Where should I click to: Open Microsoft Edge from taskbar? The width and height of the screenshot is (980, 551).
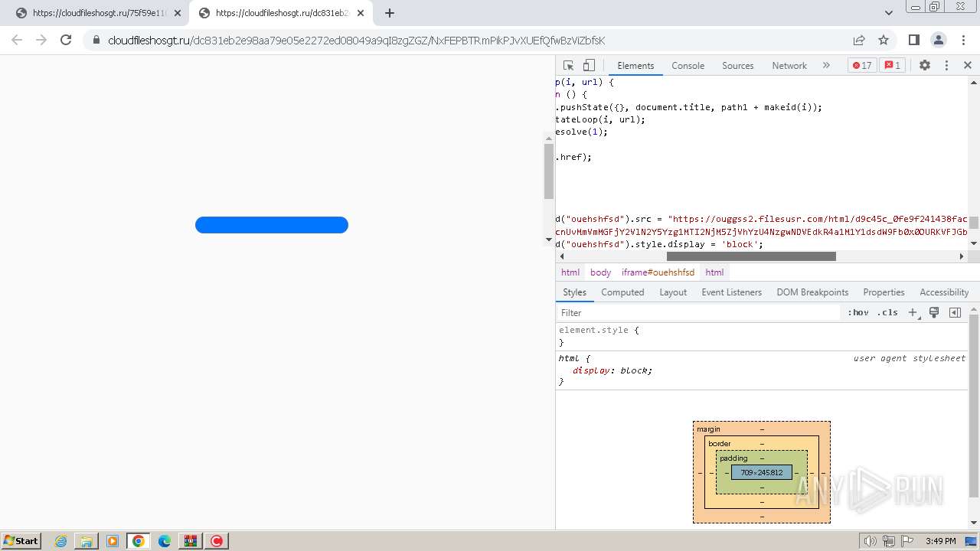[x=165, y=541]
